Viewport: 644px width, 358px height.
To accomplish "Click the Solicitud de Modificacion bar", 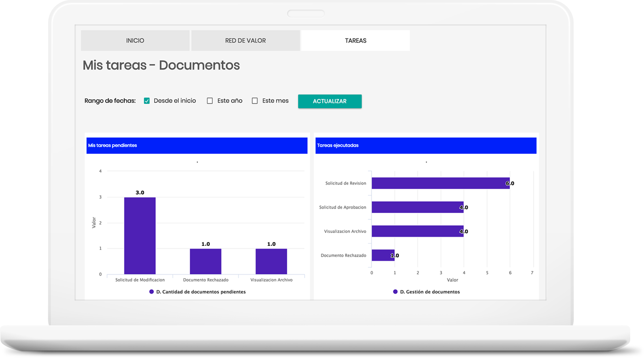I will 140,236.
